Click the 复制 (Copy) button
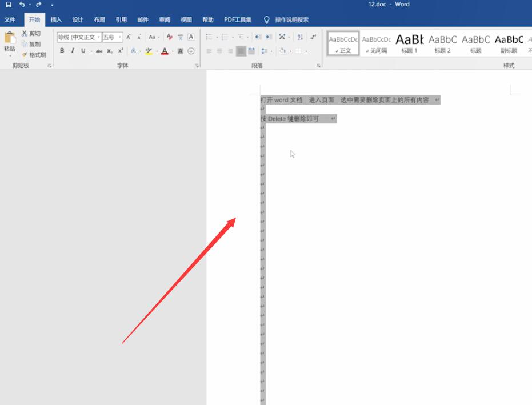 31,44
